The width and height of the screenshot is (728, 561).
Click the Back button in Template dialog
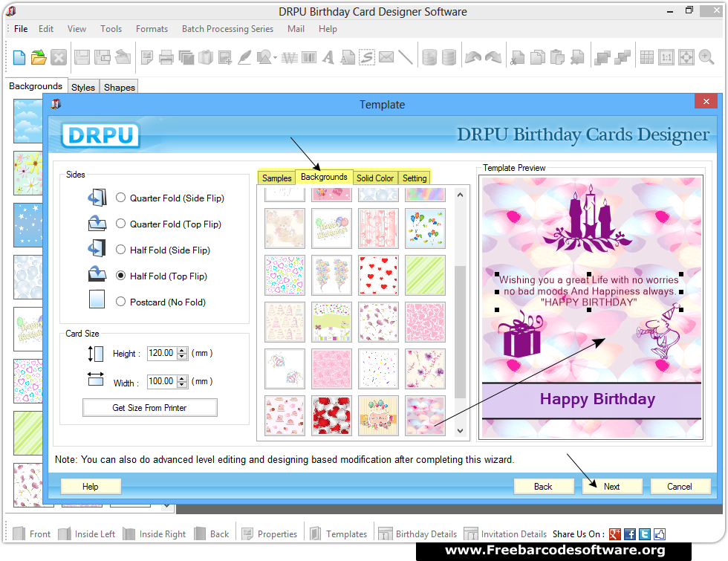(543, 486)
